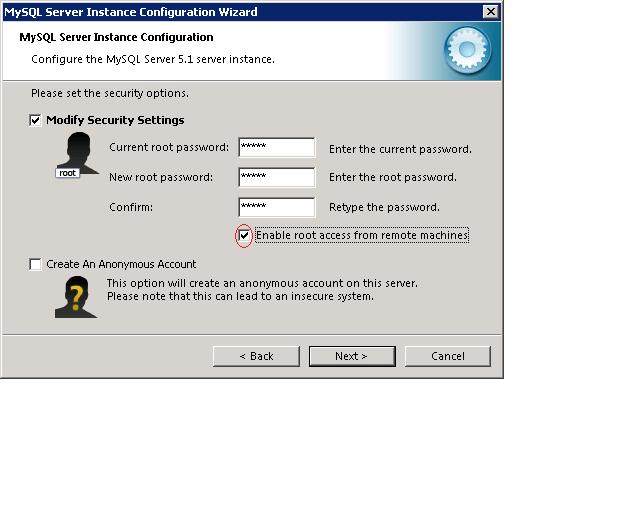Click the 'This option will create an anonymous account' text
This screenshot has height=512, width=640.
[x=262, y=283]
